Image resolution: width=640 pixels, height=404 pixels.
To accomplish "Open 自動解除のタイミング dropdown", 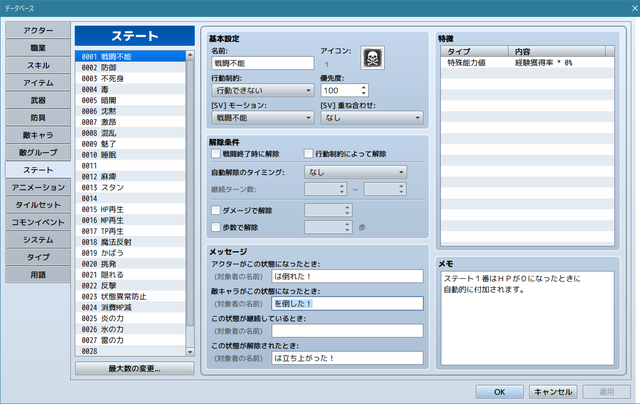I will pyautogui.click(x=355, y=172).
